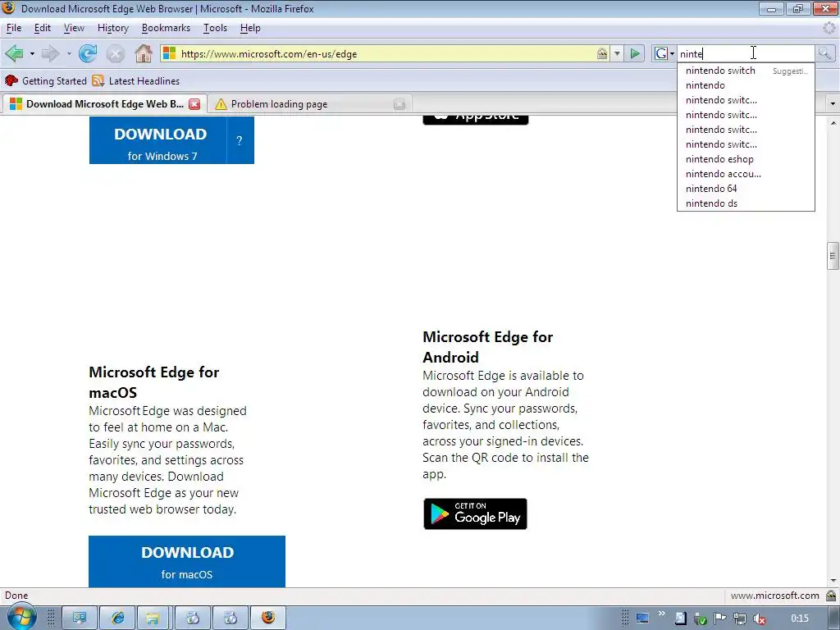Open the Tools menu

(216, 28)
